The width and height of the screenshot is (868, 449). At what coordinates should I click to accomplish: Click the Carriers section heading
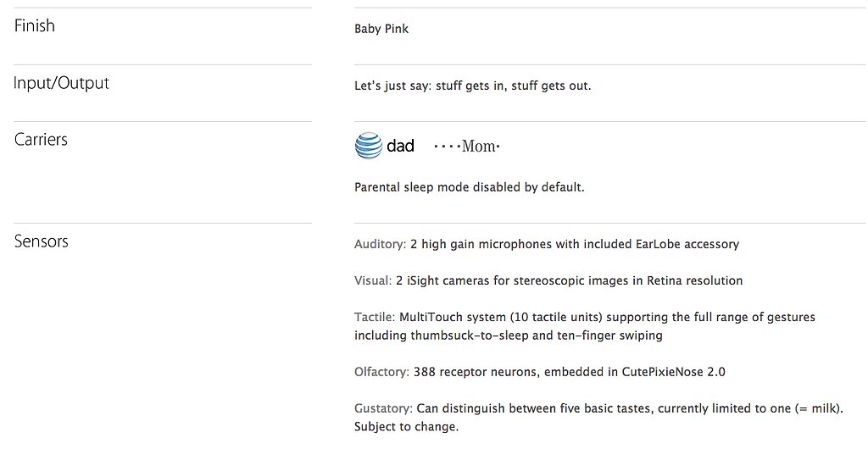click(41, 139)
